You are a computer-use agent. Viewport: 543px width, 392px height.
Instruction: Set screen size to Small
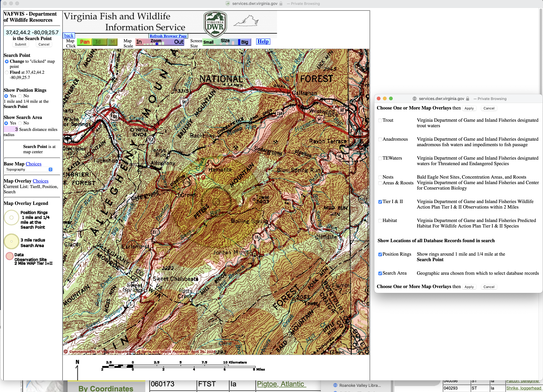(208, 42)
